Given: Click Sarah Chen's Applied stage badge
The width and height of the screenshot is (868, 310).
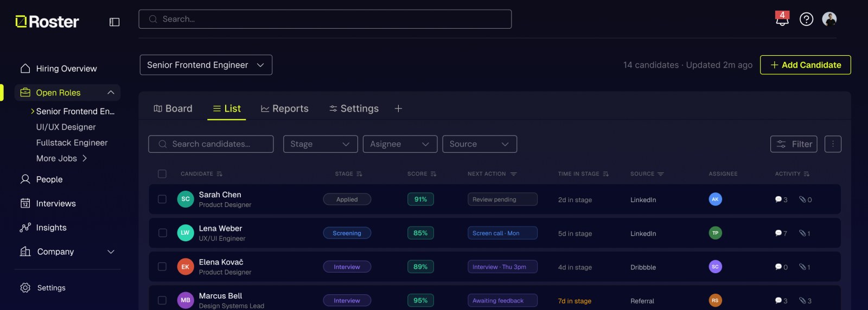Looking at the screenshot, I should (347, 199).
